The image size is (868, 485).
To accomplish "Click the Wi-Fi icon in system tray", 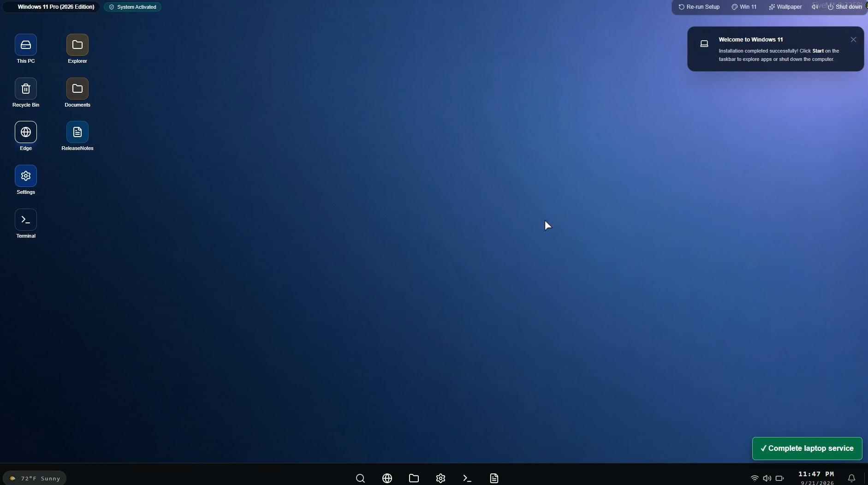I will pyautogui.click(x=755, y=478).
